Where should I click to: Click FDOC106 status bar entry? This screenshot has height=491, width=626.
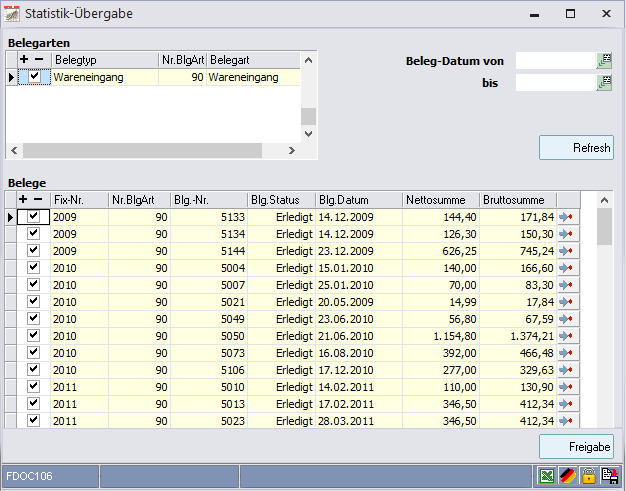(50, 476)
